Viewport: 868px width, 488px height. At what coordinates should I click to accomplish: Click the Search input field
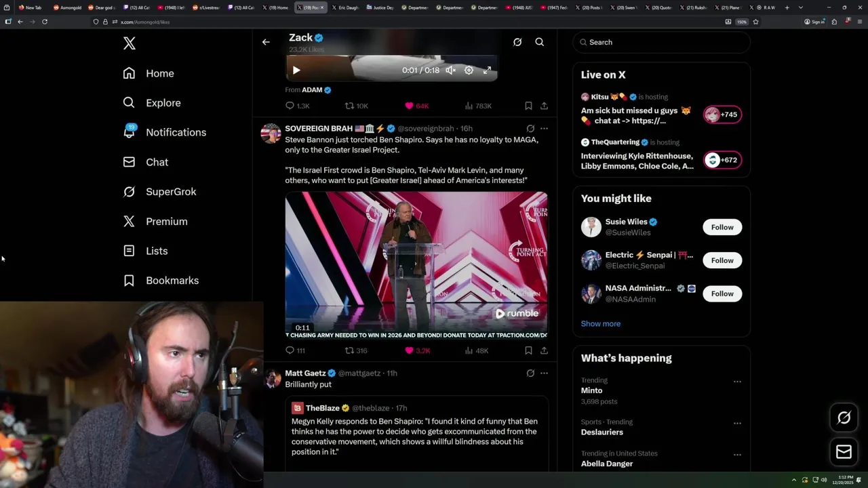click(x=661, y=42)
